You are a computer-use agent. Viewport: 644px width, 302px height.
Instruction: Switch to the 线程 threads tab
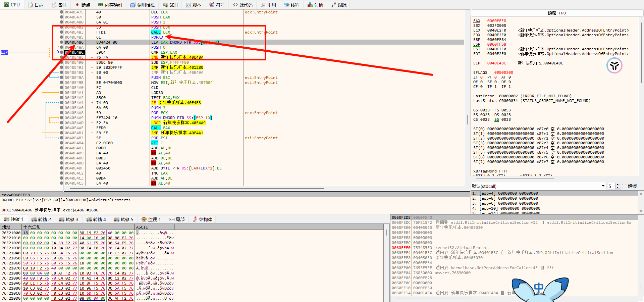coord(292,5)
